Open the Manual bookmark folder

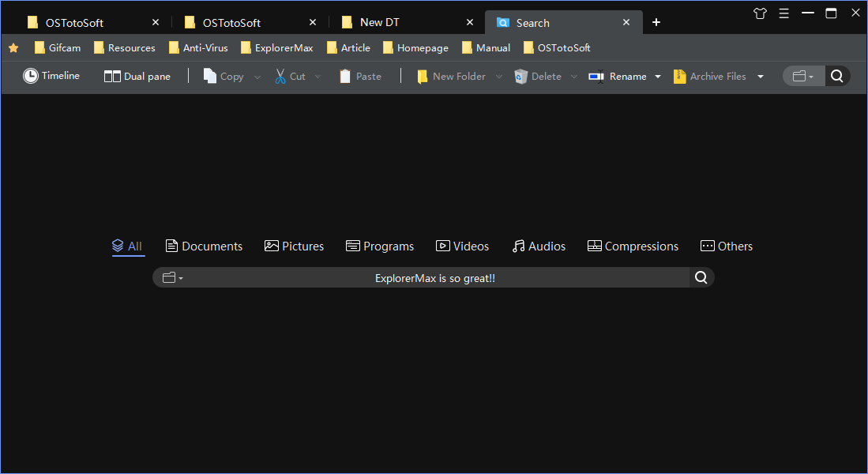point(486,48)
